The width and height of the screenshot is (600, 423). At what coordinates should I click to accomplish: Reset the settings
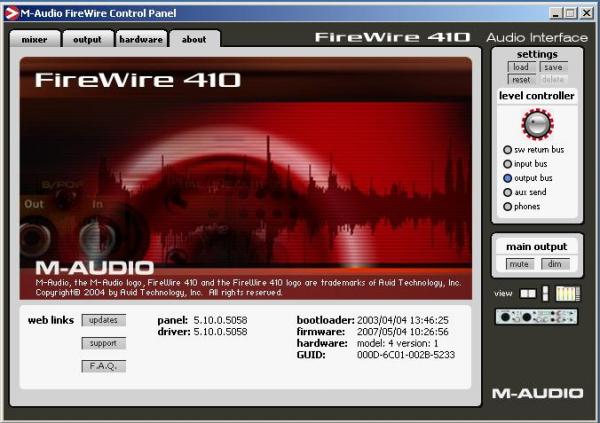pos(521,79)
